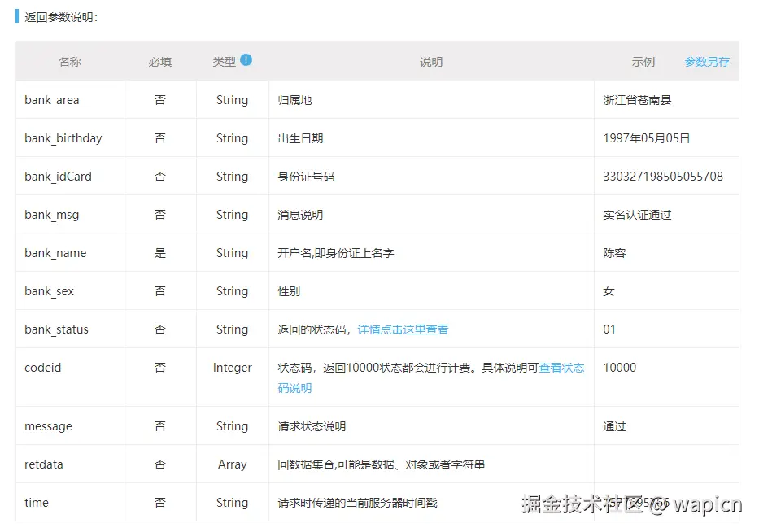The height and width of the screenshot is (532, 759).
Task: Click the time parameter row label
Action: pos(36,503)
